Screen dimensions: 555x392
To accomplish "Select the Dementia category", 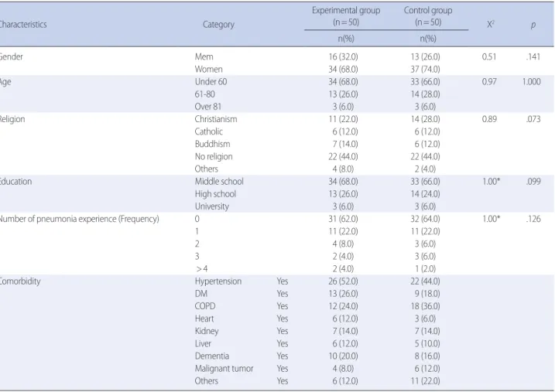I will point(211,356).
